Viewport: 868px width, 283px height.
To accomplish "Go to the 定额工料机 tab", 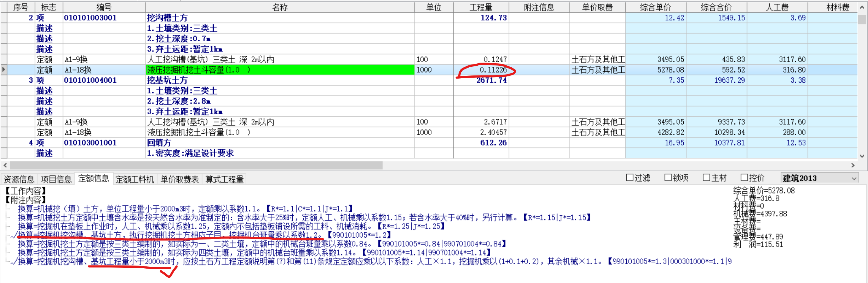I will (135, 179).
